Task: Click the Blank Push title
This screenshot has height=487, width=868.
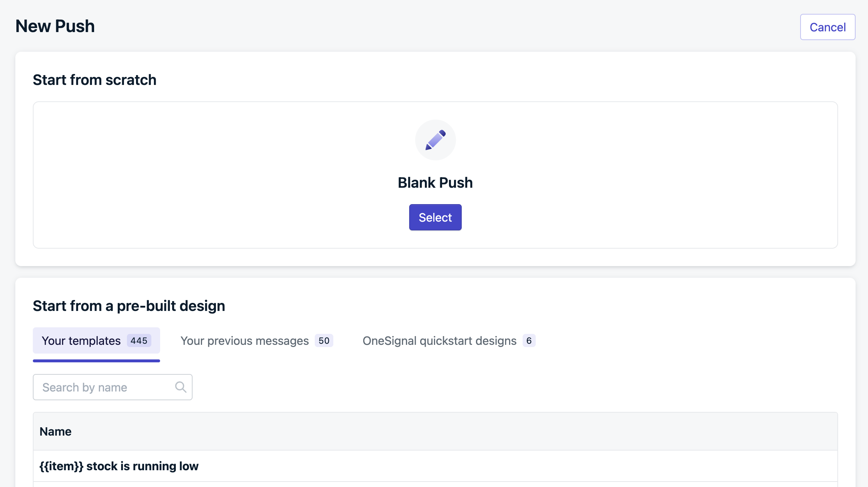Action: [x=435, y=183]
